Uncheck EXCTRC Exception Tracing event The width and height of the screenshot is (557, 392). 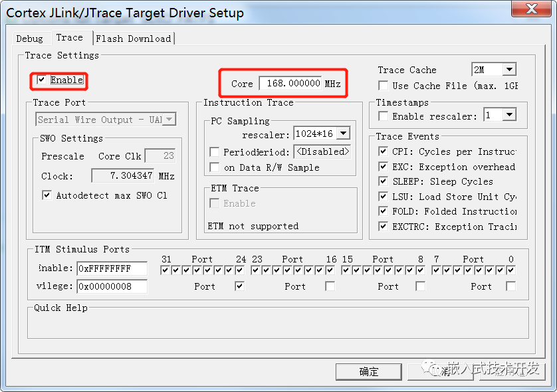click(383, 226)
